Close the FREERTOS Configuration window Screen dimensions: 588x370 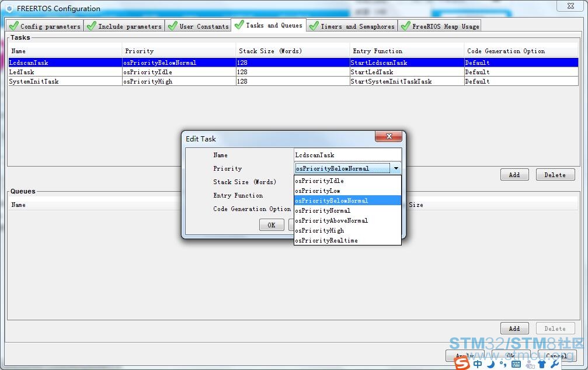tap(570, 6)
